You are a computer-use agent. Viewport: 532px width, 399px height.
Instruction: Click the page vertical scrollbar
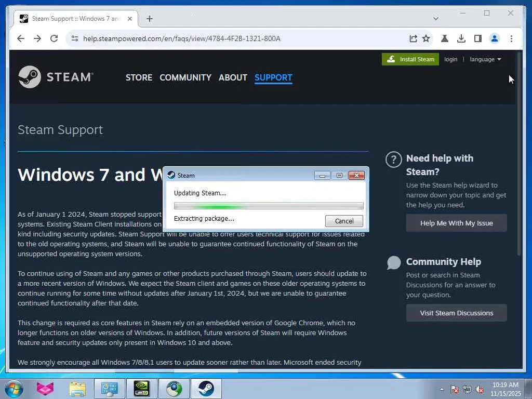coord(519,153)
